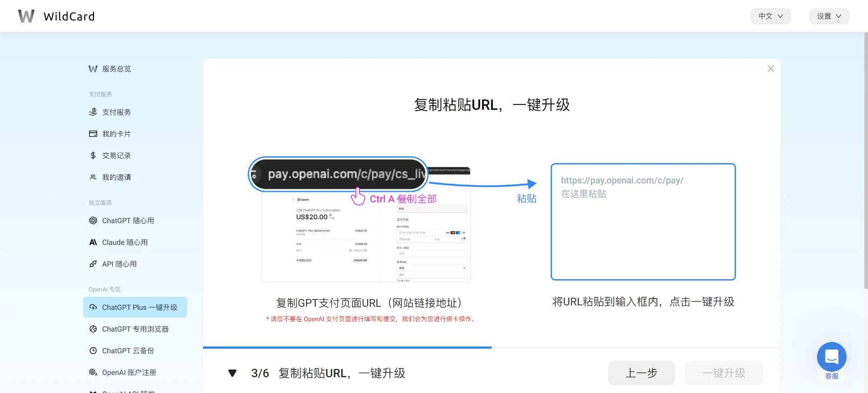Collapse the 3/6 step triangle expander
868x393 pixels.
tap(232, 373)
